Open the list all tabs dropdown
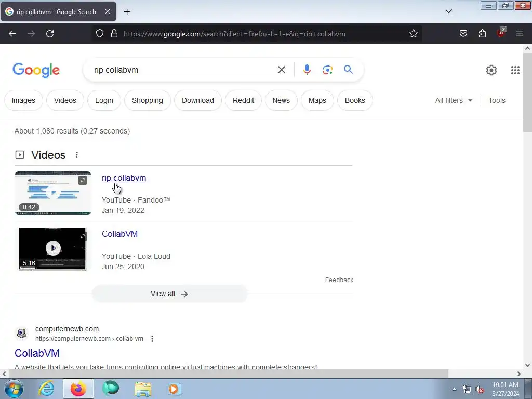Screen dimensions: 532x399 tap(448, 11)
